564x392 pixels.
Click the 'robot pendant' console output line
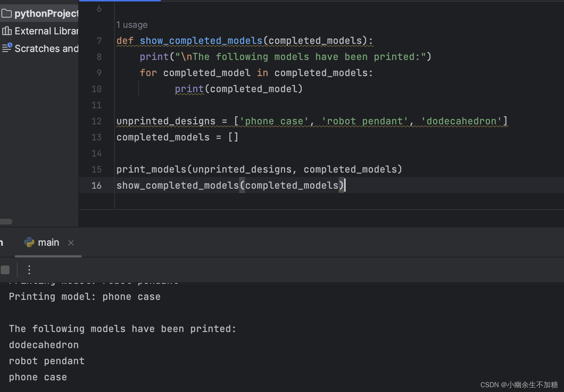(x=46, y=361)
